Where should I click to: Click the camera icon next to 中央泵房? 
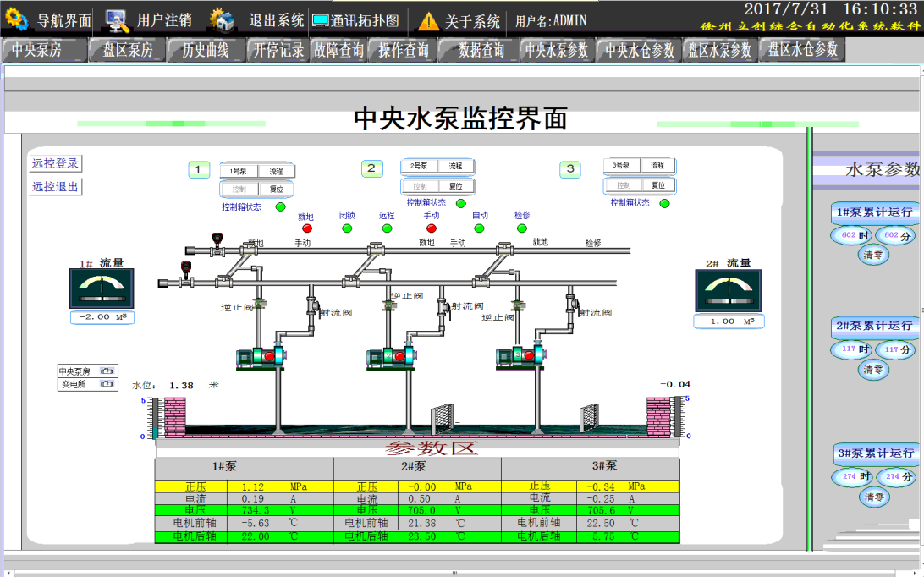(107, 371)
